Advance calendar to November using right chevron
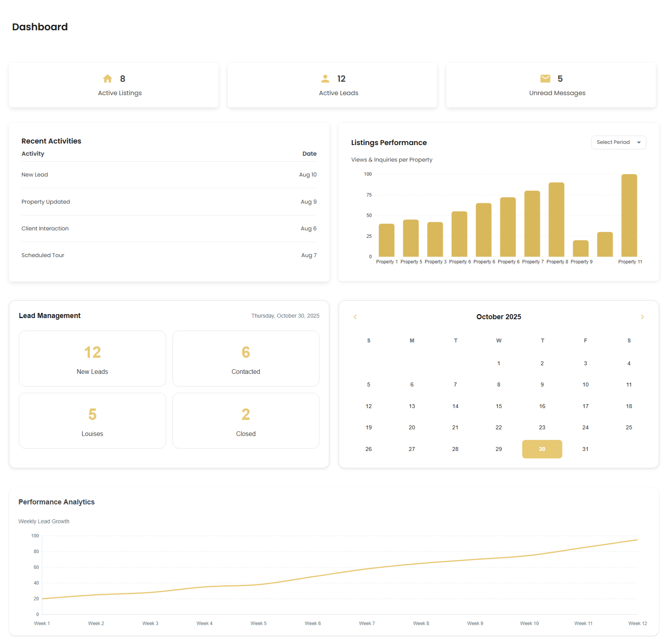 point(643,316)
